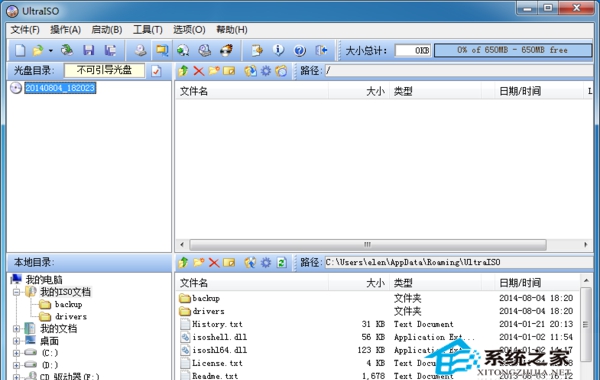
Task: Collapse the 我的ISO文档 tree node
Action: click(16, 292)
